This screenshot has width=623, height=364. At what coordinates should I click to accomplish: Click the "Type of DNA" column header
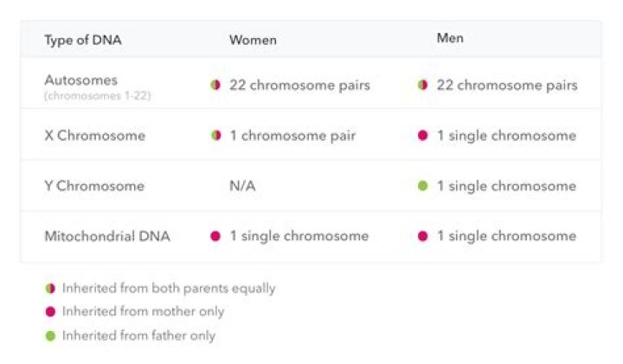click(80, 40)
